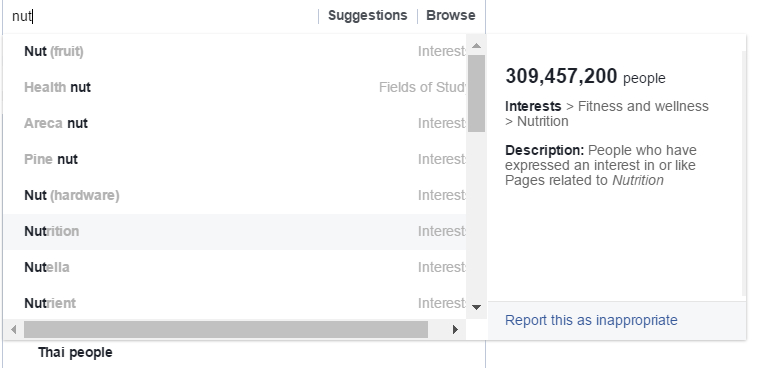Click the horizontal scrollbar thumb below list
Screen dimensions: 774x368
coord(226,330)
